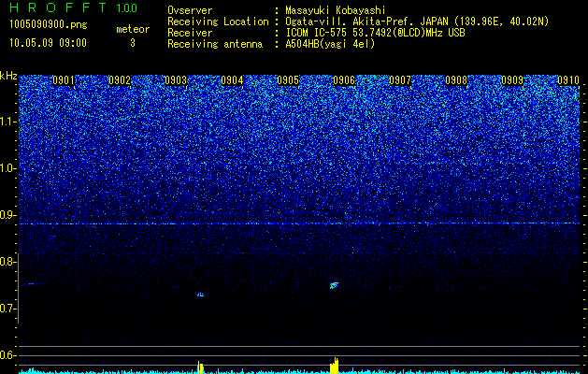
Task: Click the kHz axis unit label
Action: [8, 76]
